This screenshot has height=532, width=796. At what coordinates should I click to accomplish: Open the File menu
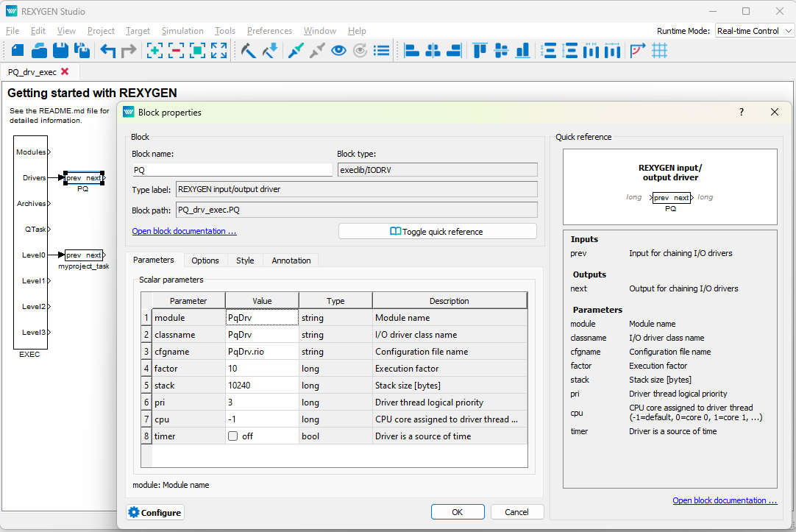(13, 31)
